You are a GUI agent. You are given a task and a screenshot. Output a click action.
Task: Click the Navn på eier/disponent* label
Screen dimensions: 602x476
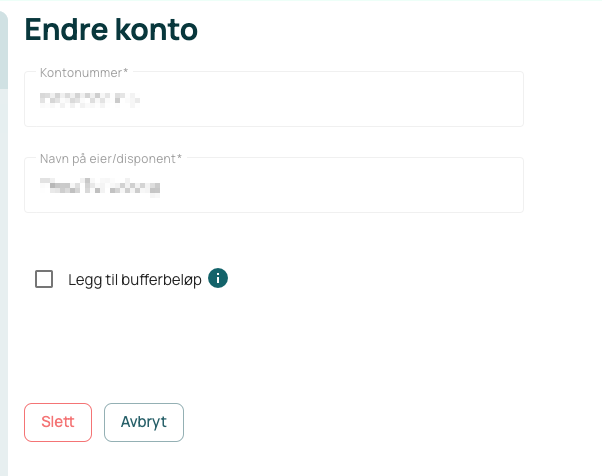point(111,159)
